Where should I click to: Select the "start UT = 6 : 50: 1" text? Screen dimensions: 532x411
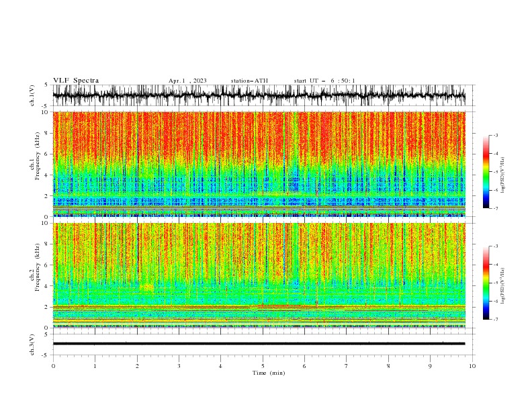click(x=324, y=81)
